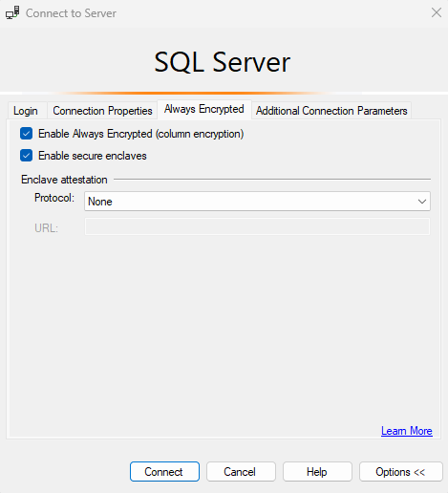
Task: Close the Connect to Server dialog
Action: tap(437, 12)
